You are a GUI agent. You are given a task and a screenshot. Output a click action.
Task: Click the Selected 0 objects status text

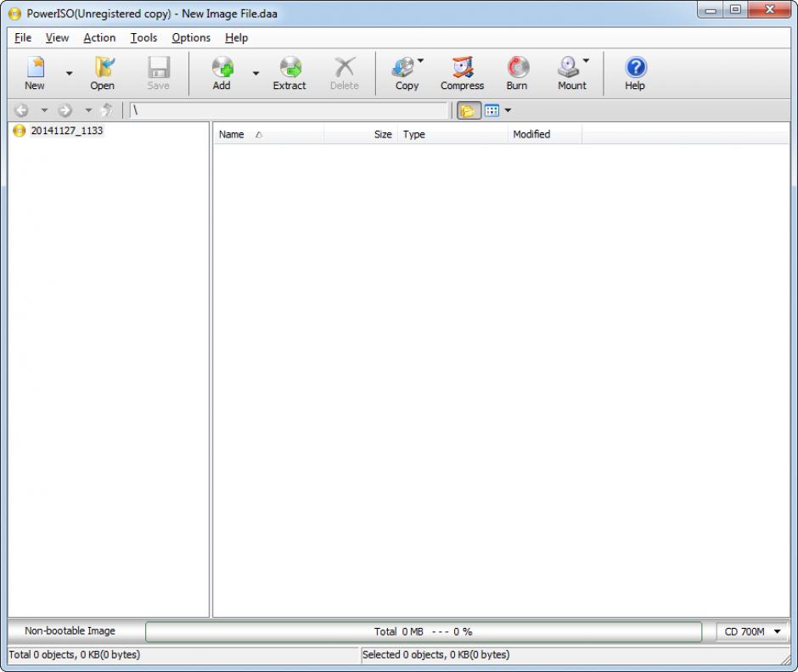[436, 655]
